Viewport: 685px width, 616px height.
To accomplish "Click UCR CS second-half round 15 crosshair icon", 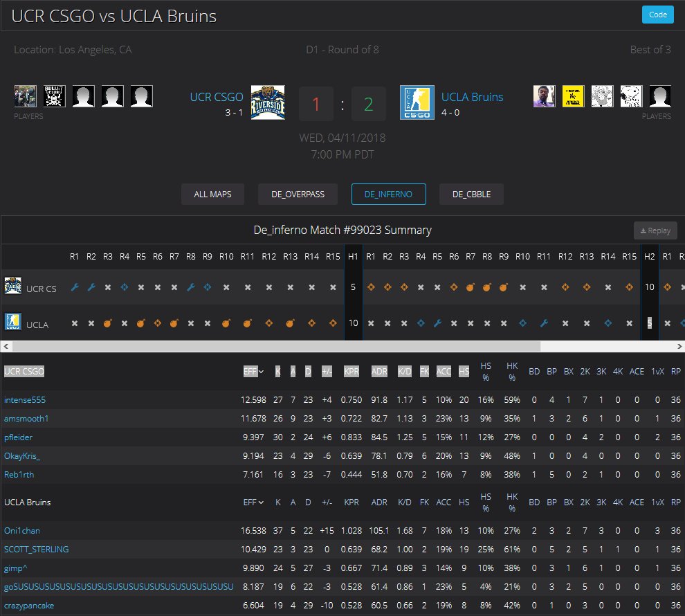I will click(629, 287).
